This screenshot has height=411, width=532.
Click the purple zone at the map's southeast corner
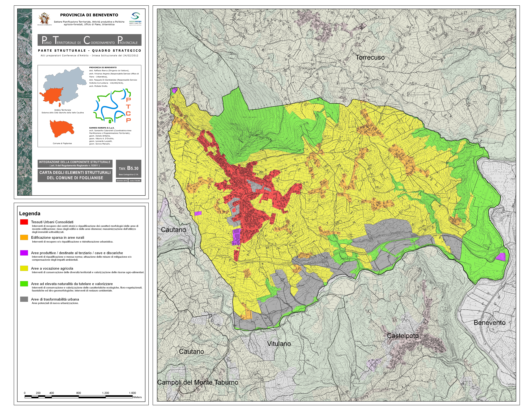[x=501, y=257]
